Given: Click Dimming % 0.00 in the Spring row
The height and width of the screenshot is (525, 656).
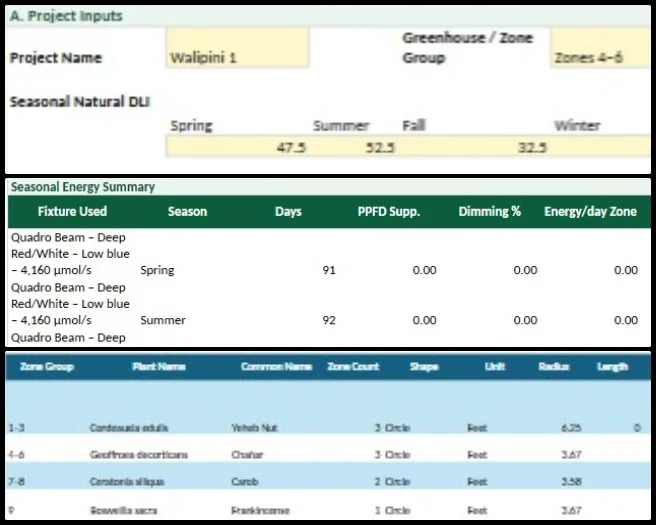Looking at the screenshot, I should tap(525, 270).
